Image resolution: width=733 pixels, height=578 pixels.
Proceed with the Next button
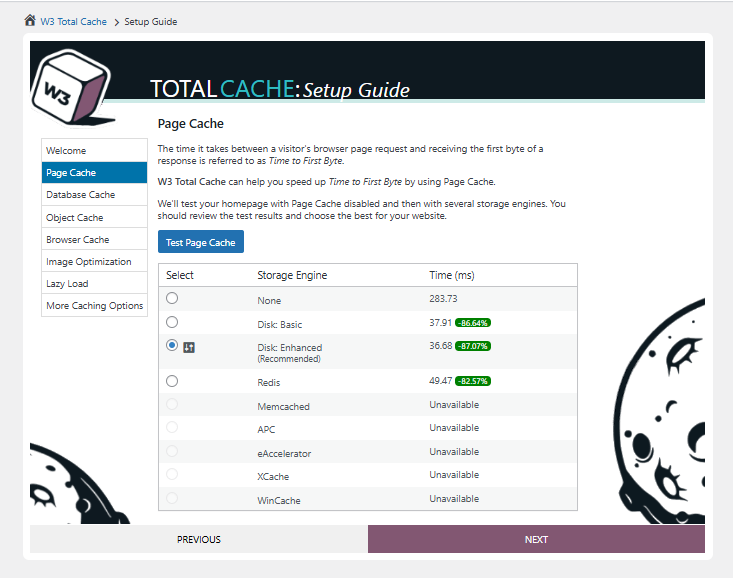tap(536, 539)
